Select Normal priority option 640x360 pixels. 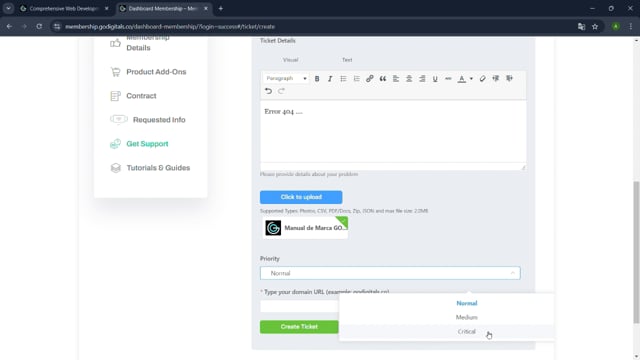pos(467,303)
